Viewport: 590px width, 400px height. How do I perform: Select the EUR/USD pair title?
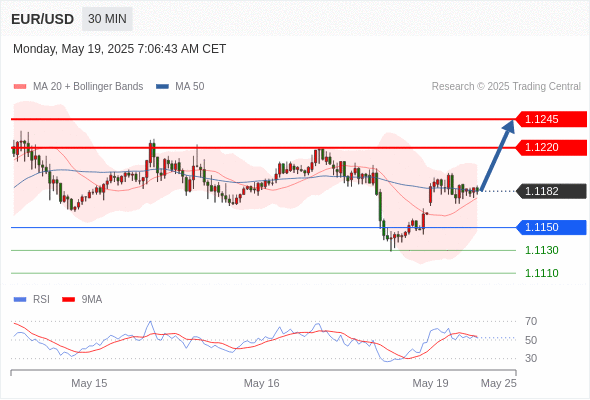[x=43, y=19]
